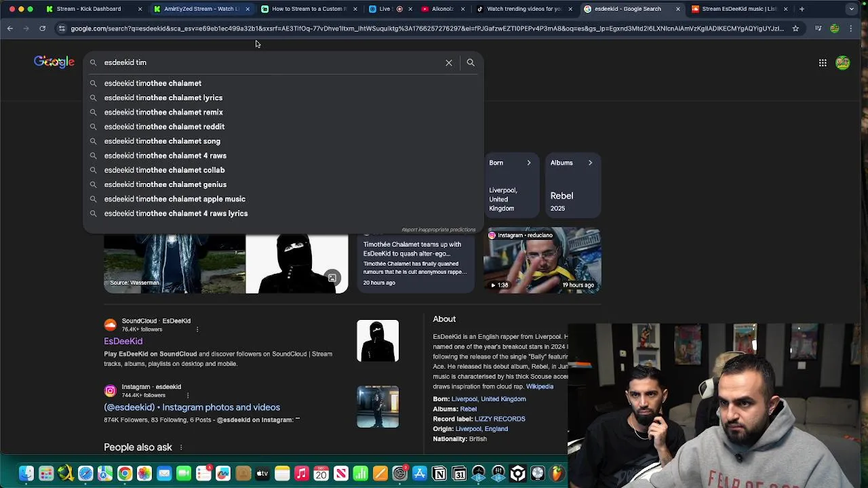The image size is (868, 488).
Task: Open Launchpad from the dock
Action: [46, 473]
